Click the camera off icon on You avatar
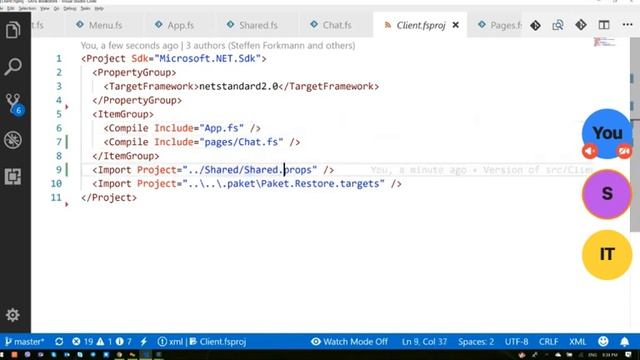Screen dimensions: 640x360 coord(624,151)
